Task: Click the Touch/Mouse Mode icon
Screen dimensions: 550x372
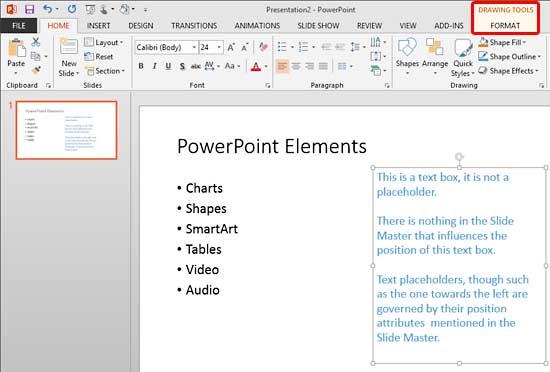Action: coord(104,9)
